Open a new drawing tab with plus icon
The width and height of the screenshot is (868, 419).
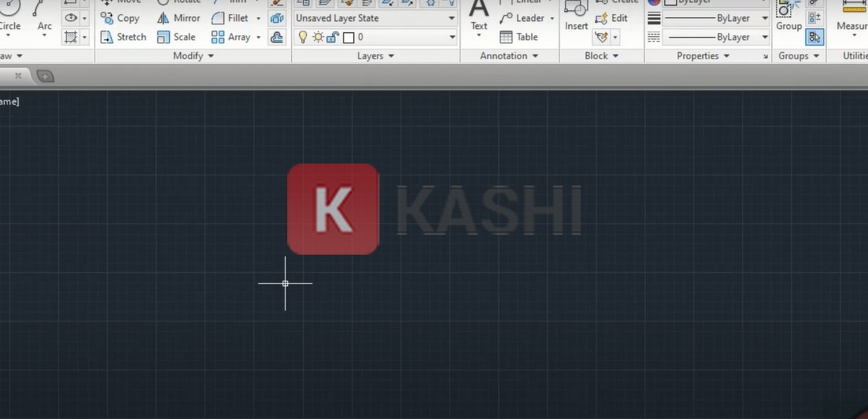tap(46, 76)
